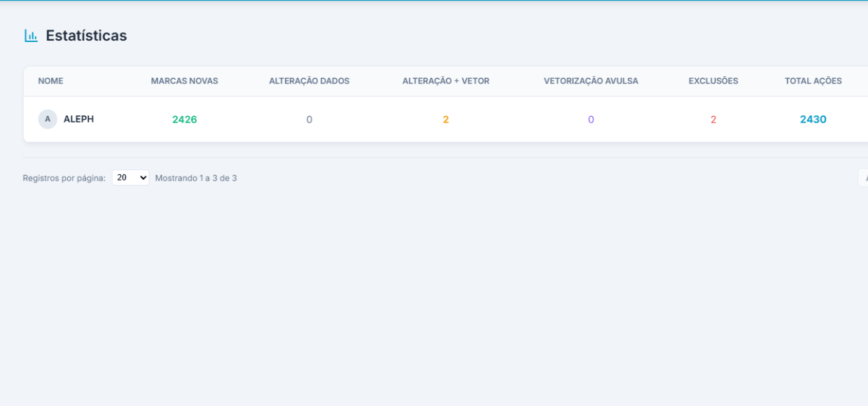Click the partially visible pagination button at right
Image resolution: width=868 pixels, height=406 pixels.
tap(863, 178)
